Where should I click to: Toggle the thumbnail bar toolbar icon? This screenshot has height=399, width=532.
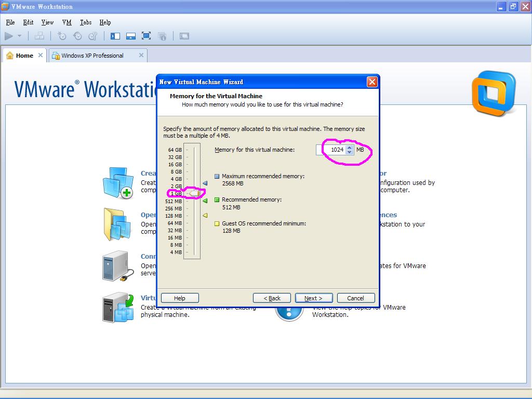[x=130, y=36]
